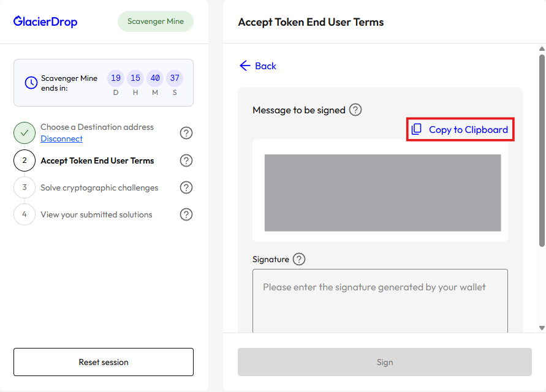Click the green checkmark on step one
The height and width of the screenshot is (392, 546).
[x=25, y=133]
